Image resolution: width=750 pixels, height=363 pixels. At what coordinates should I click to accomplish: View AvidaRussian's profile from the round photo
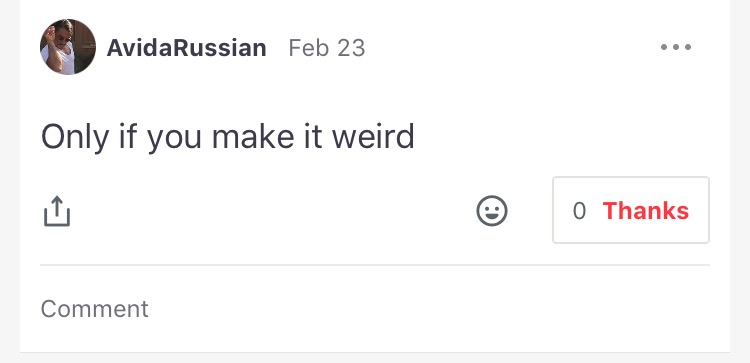(x=68, y=47)
